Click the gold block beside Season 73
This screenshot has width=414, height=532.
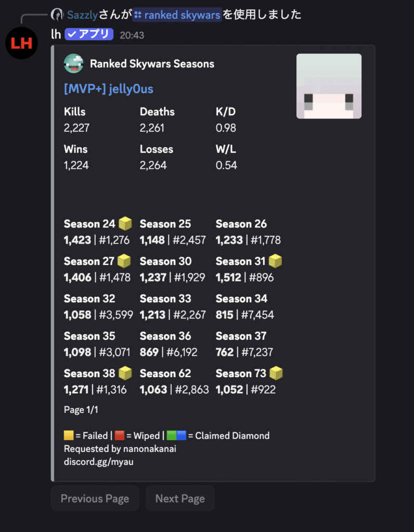tap(276, 373)
